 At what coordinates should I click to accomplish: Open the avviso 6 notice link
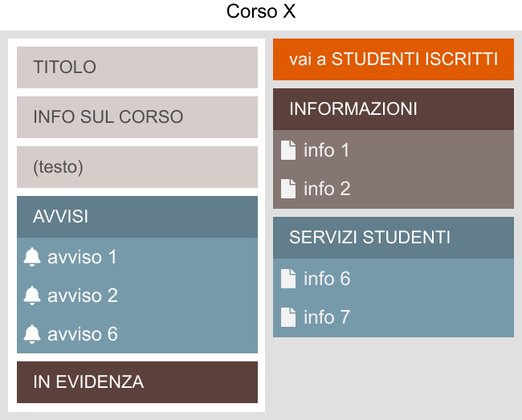(82, 334)
